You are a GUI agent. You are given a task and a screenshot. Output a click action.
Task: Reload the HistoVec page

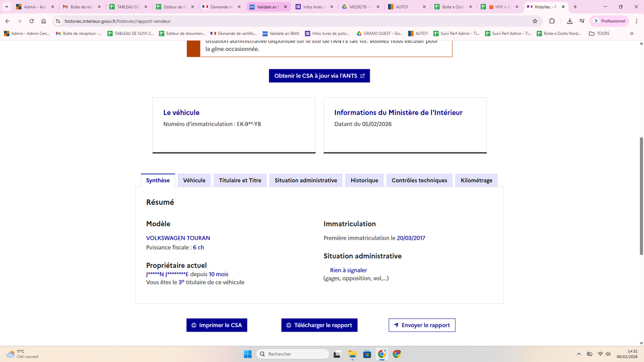pyautogui.click(x=32, y=21)
